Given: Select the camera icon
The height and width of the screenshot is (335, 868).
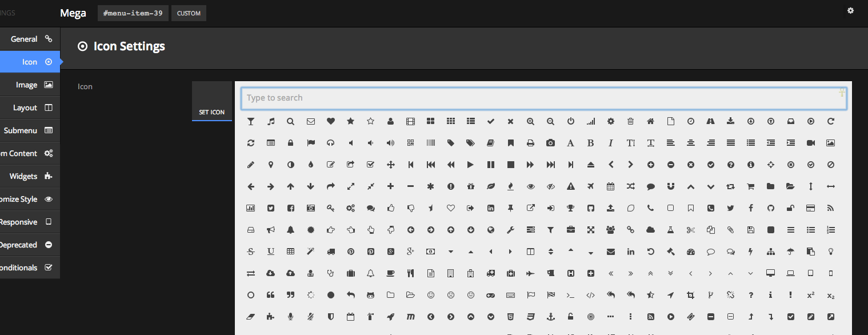Looking at the screenshot, I should click(x=551, y=143).
